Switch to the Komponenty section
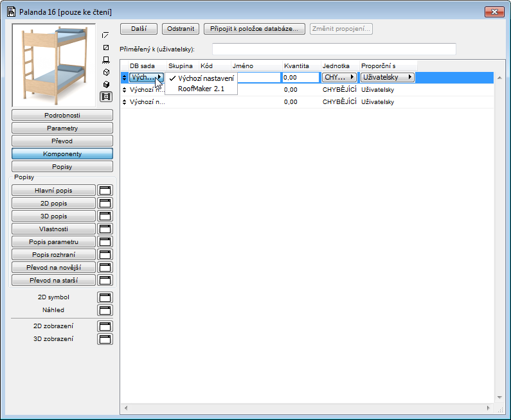Screen dimensions: 511x420 click(x=62, y=153)
